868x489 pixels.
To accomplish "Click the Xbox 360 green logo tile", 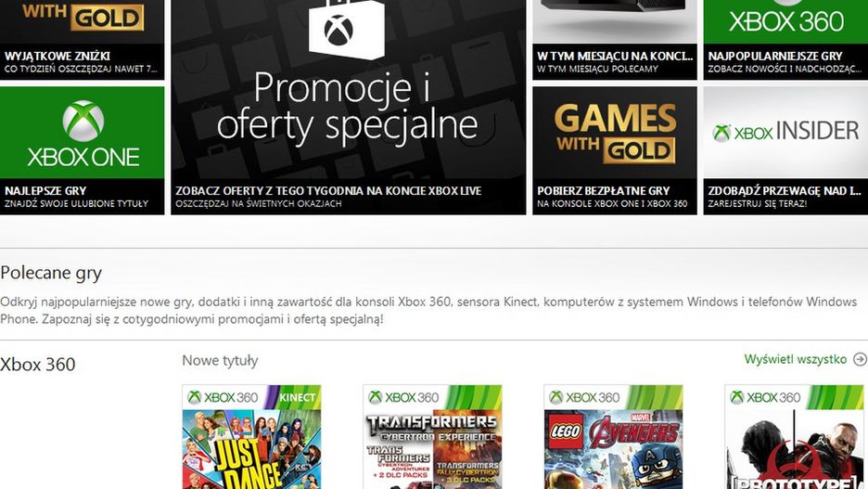I will 785,21.
